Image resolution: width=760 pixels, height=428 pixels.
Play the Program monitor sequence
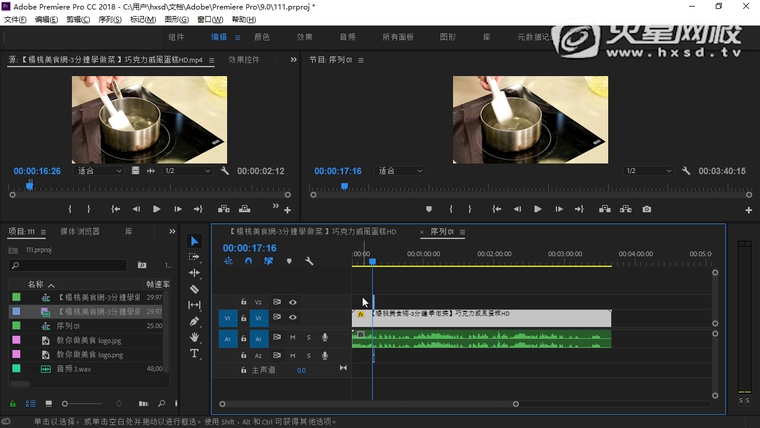coord(537,209)
